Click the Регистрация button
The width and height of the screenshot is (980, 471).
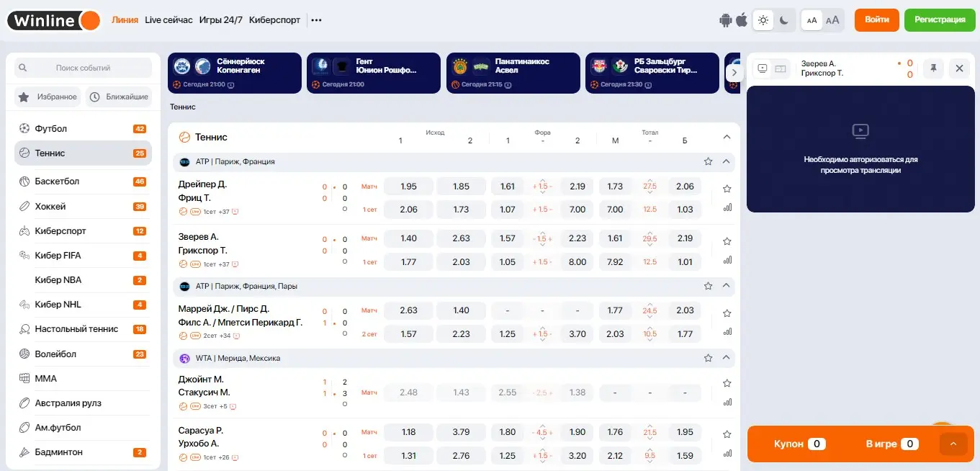939,20
